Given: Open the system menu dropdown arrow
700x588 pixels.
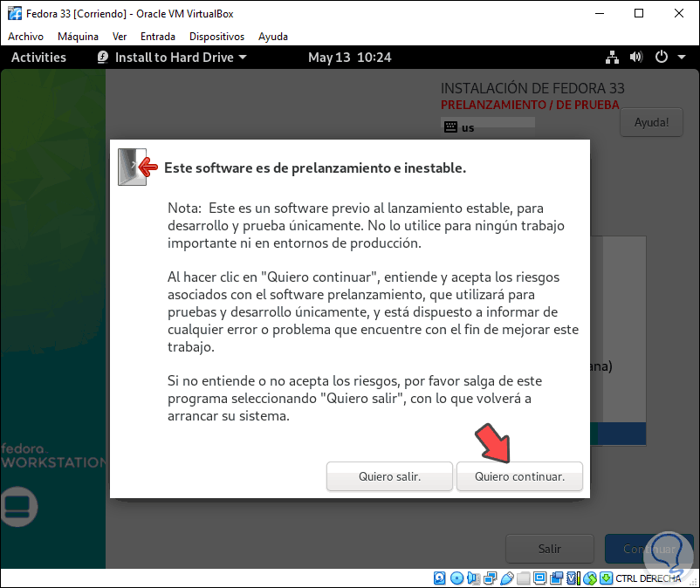Looking at the screenshot, I should (682, 57).
